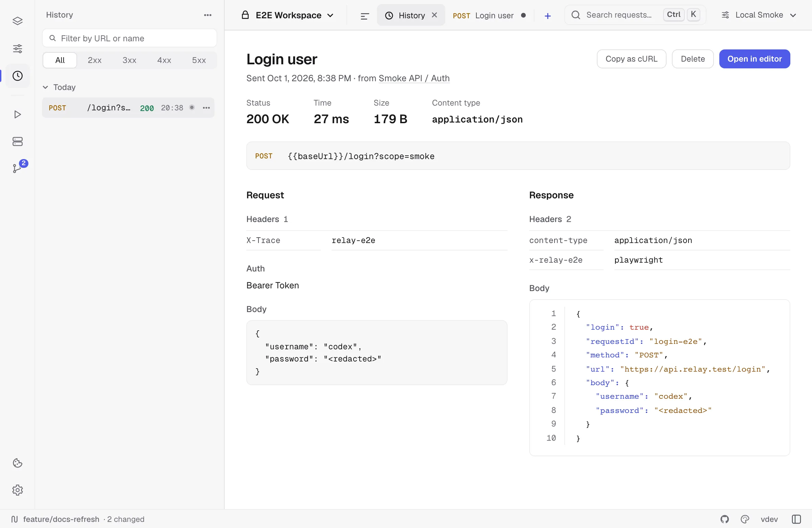This screenshot has width=812, height=528.
Task: Follow the Smoke API / Auth link
Action: (x=414, y=78)
